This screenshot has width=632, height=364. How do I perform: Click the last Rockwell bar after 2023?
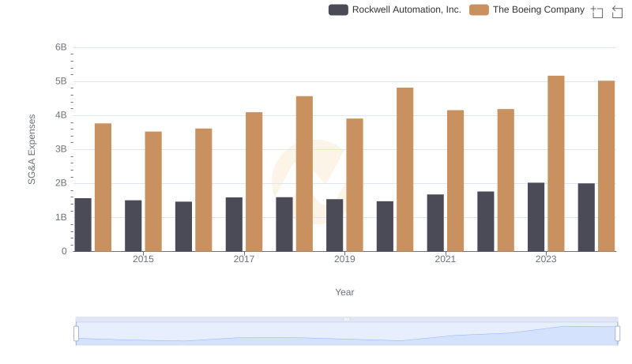pyautogui.click(x=586, y=217)
